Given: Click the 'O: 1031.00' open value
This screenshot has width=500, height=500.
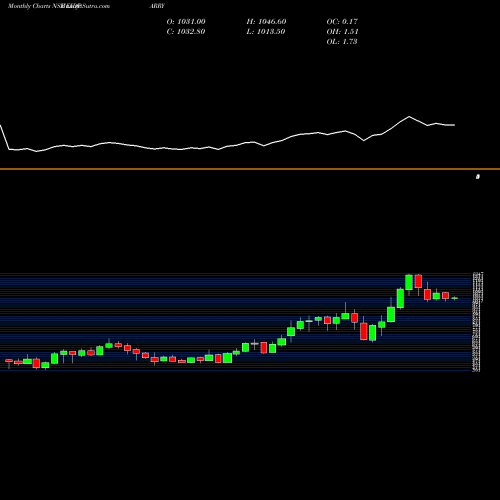Looking at the screenshot, I should pos(186,22).
